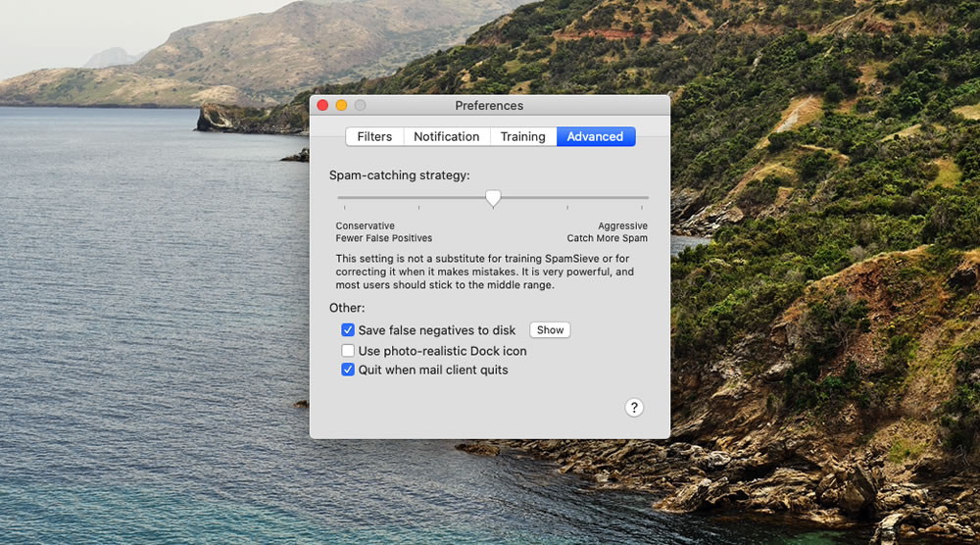Click the Fewer False Positives label
Image resolution: width=980 pixels, height=545 pixels.
384,238
